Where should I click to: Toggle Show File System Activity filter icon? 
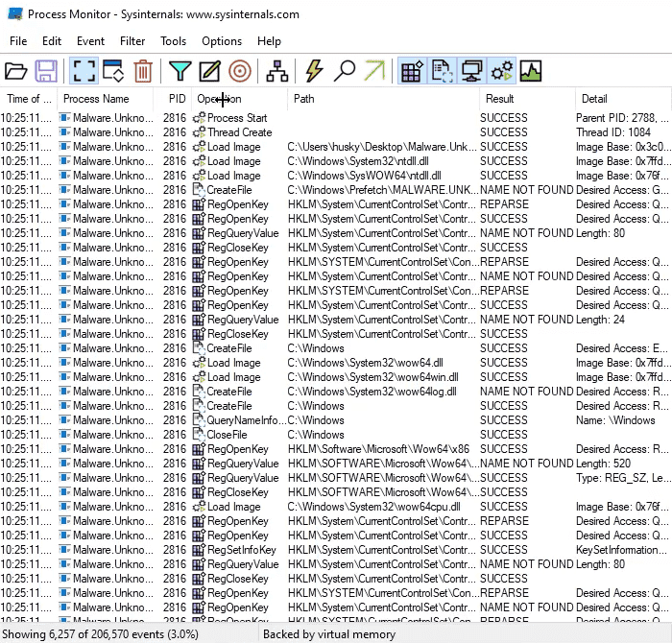click(443, 71)
